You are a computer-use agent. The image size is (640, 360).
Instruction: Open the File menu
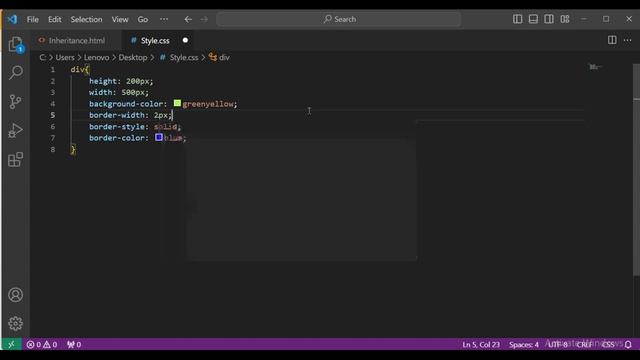click(33, 19)
